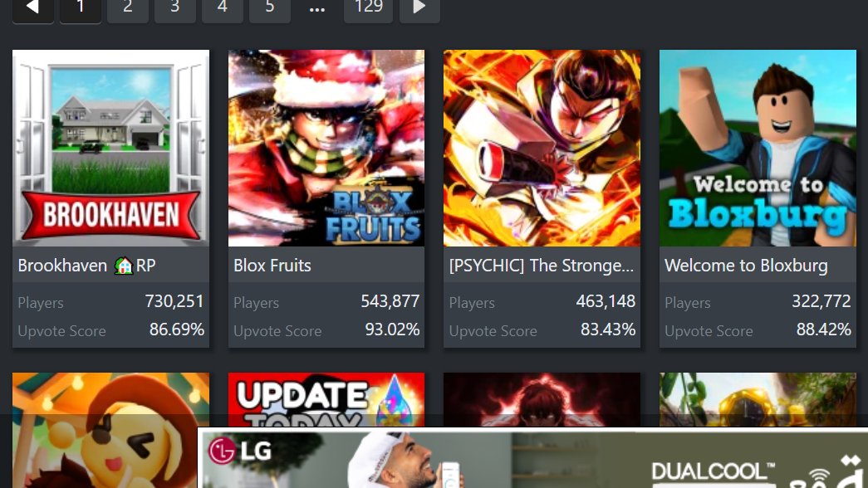The height and width of the screenshot is (488, 868).
Task: Click upvote score 83.43%
Action: point(608,329)
